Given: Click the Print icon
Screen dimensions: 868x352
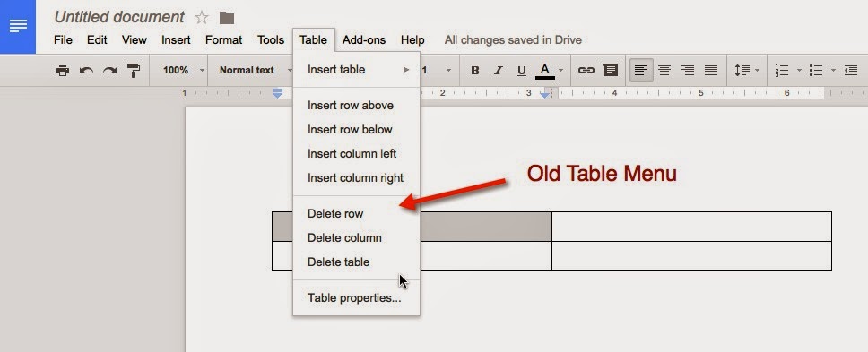Looking at the screenshot, I should pos(63,70).
